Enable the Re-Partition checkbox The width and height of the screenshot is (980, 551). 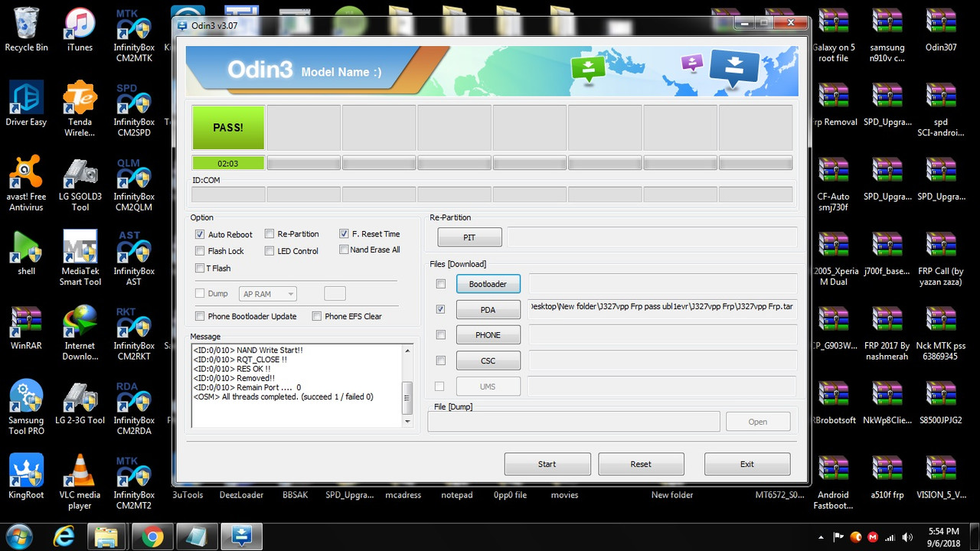point(269,234)
